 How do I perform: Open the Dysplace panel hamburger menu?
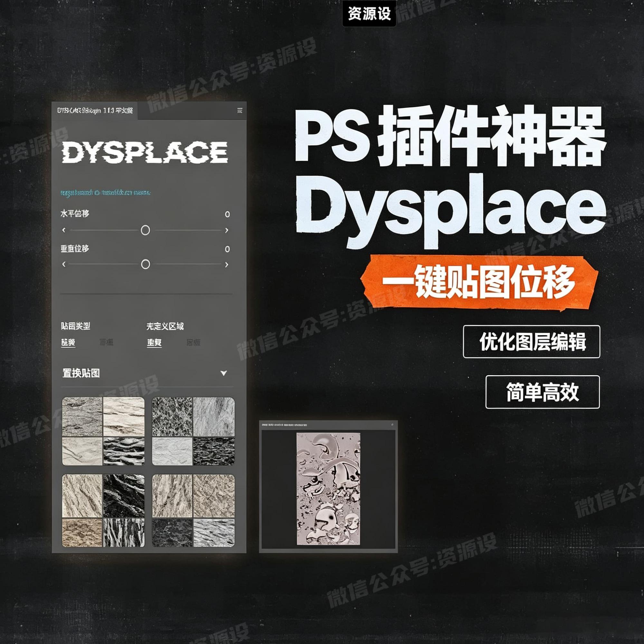pos(240,111)
